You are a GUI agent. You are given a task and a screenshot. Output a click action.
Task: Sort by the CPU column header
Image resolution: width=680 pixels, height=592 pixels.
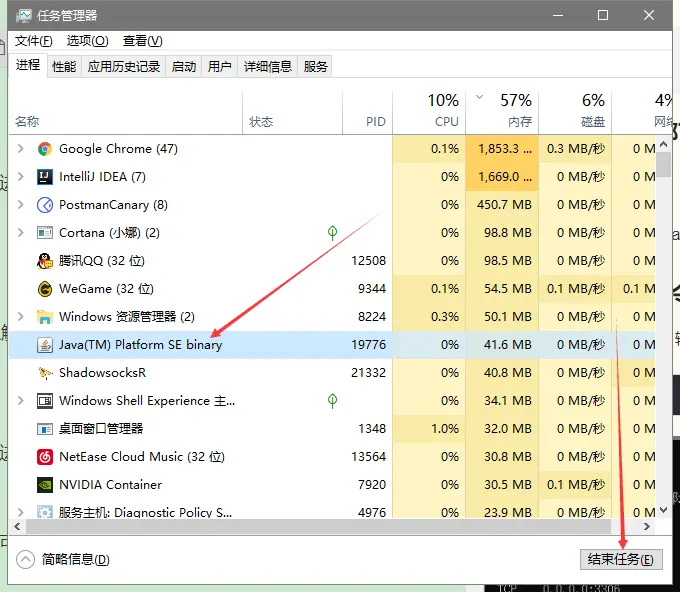(429, 113)
